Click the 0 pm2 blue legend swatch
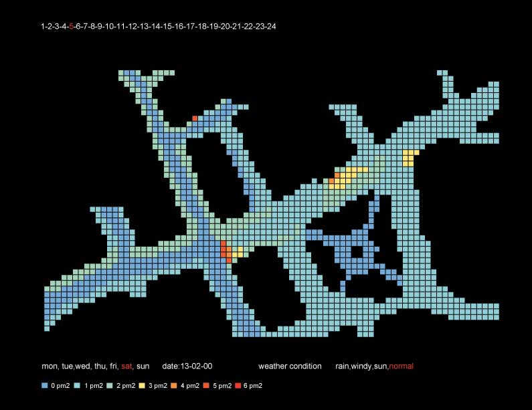This screenshot has height=410, width=532. pyautogui.click(x=45, y=386)
